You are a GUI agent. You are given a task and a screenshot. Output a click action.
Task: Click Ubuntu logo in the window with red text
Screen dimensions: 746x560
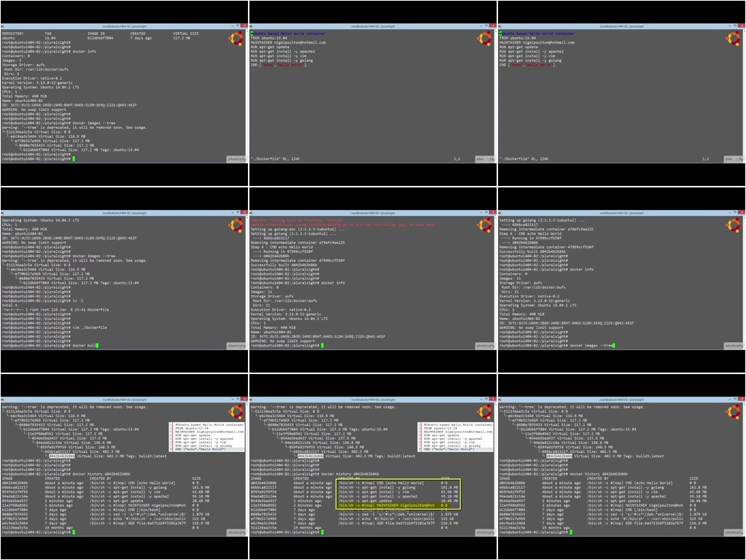tap(485, 225)
